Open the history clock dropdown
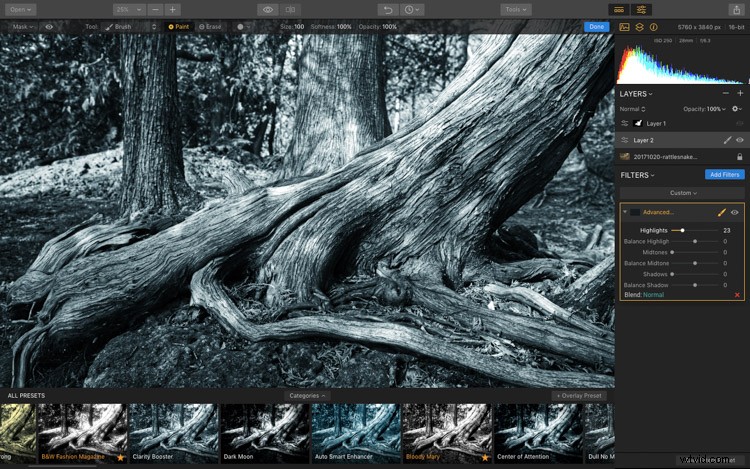Screen dimensions: 750x469 pos(411,10)
